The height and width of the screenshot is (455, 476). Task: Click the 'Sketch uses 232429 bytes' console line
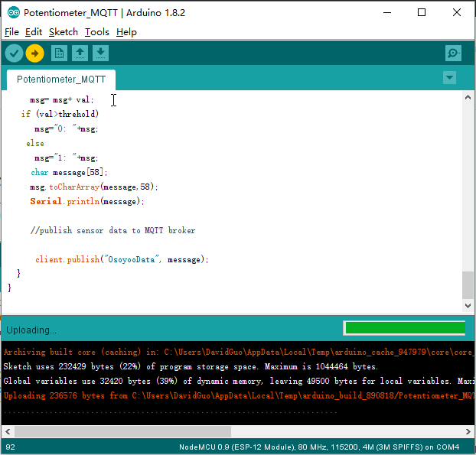[x=191, y=367]
